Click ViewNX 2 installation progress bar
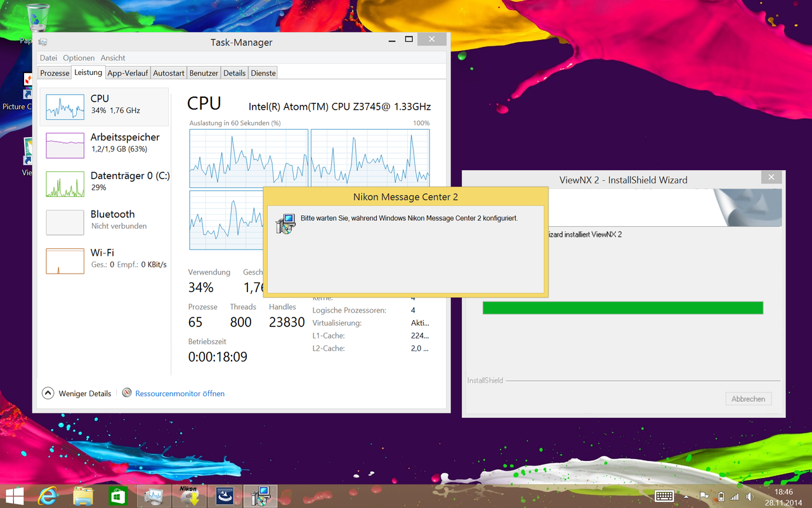 click(x=622, y=308)
